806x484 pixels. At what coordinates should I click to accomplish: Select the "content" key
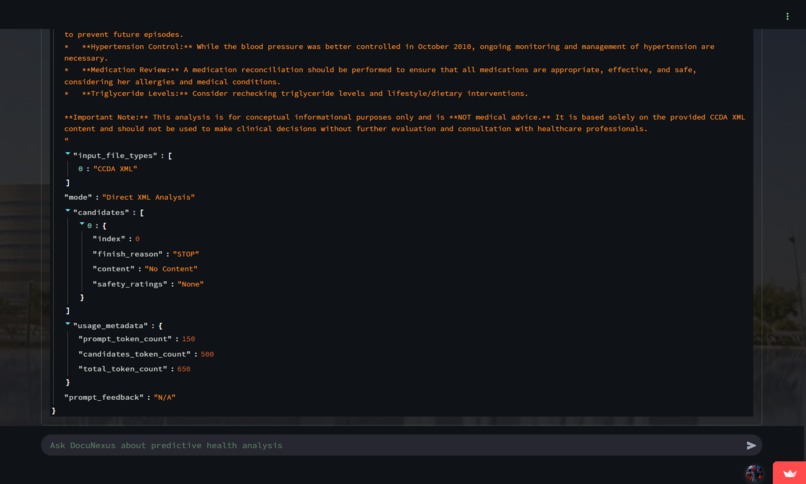pos(114,269)
